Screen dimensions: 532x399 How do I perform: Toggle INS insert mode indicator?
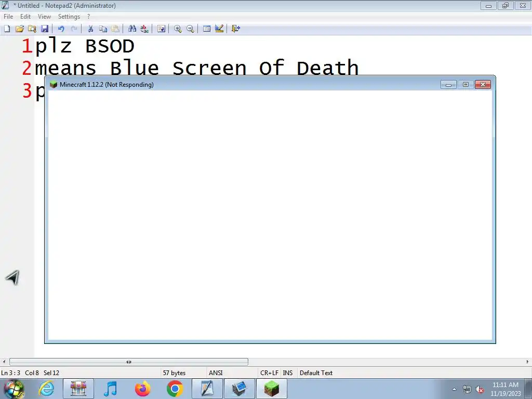point(288,373)
